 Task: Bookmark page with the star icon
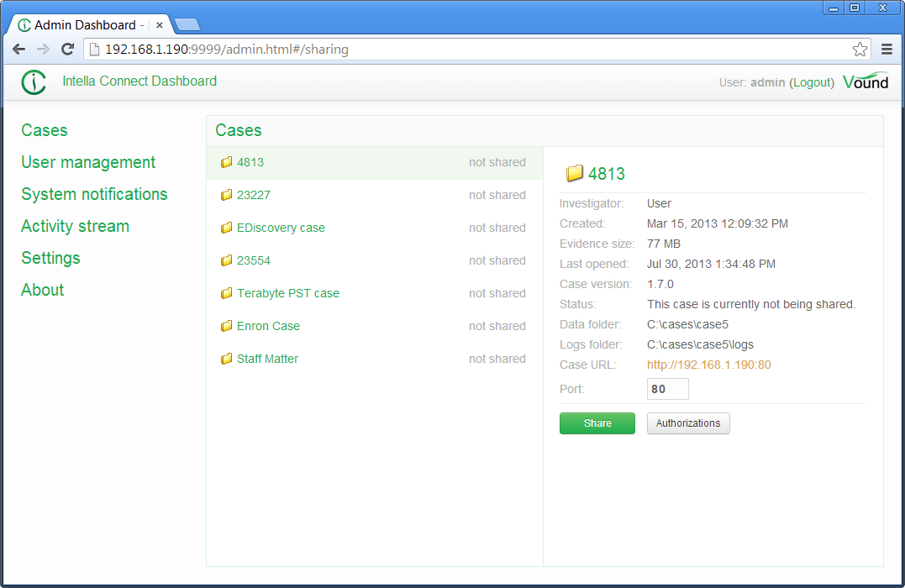(860, 50)
